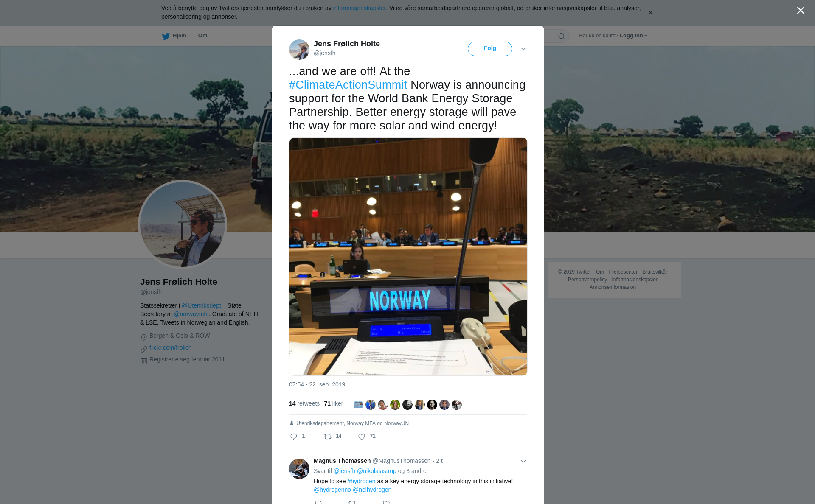Click the retweet icon on Magnus Thomassen's reply
This screenshot has height=504, width=815.
pyautogui.click(x=352, y=502)
